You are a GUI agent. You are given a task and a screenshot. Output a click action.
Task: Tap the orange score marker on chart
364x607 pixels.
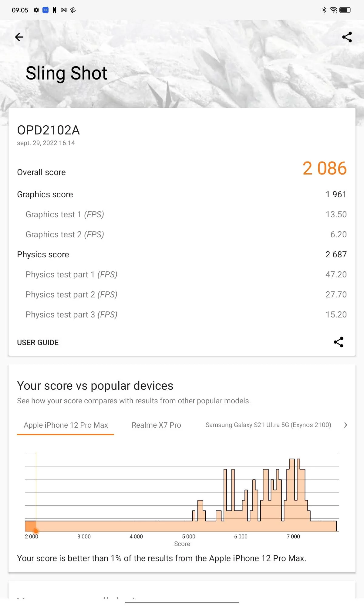(x=36, y=531)
